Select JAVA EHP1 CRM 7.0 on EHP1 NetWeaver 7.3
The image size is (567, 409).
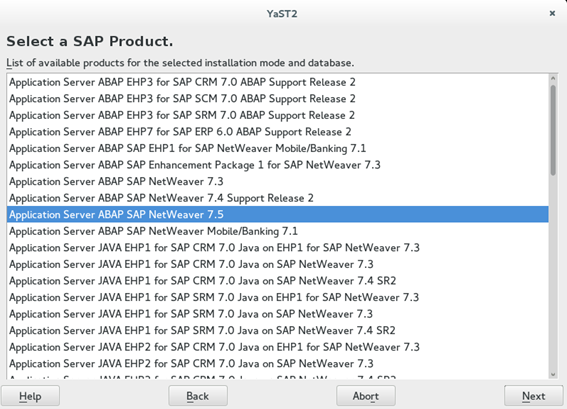[278, 248]
